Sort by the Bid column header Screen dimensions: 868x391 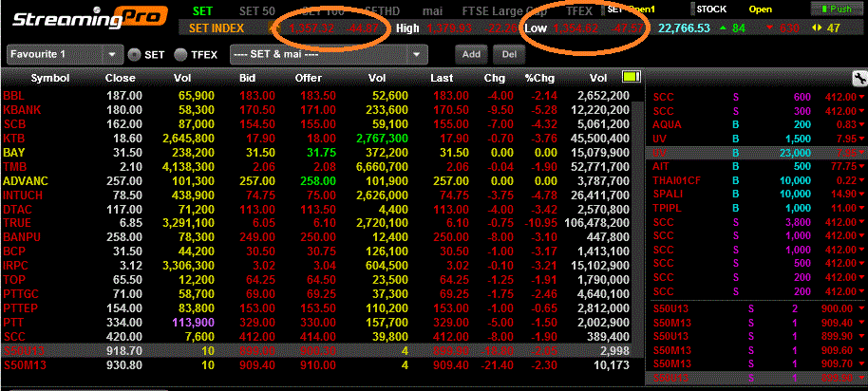(x=249, y=78)
